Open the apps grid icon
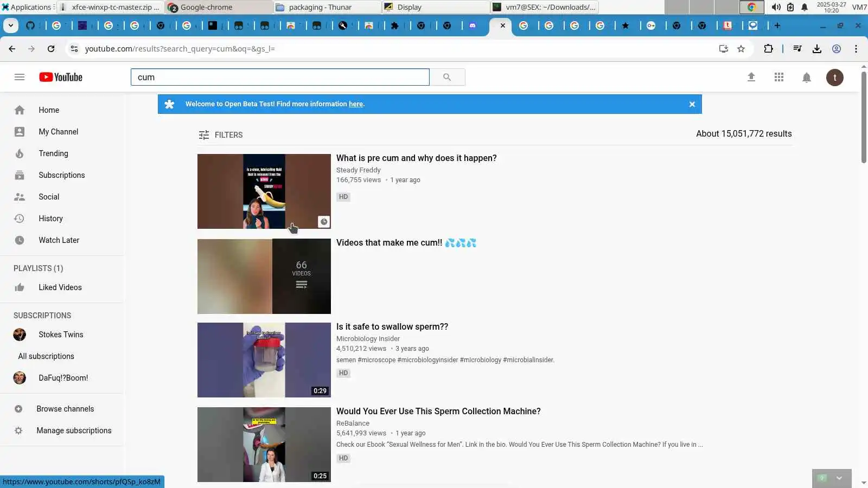 point(779,77)
